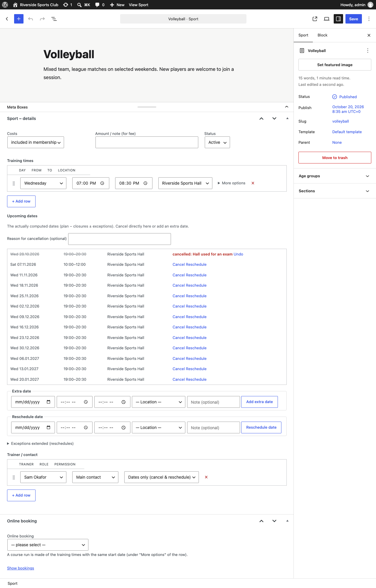
Task: Close the settings sidebar with X
Action: pyautogui.click(x=369, y=35)
